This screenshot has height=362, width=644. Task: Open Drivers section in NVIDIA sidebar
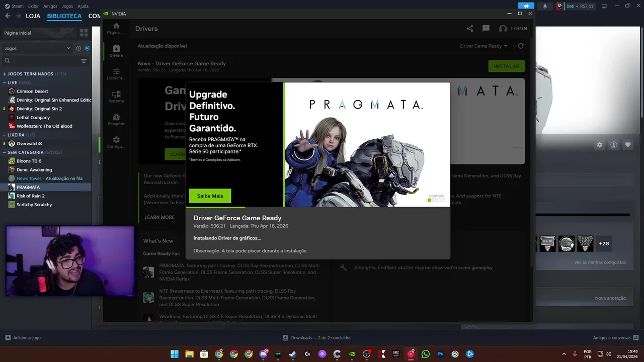click(x=116, y=51)
